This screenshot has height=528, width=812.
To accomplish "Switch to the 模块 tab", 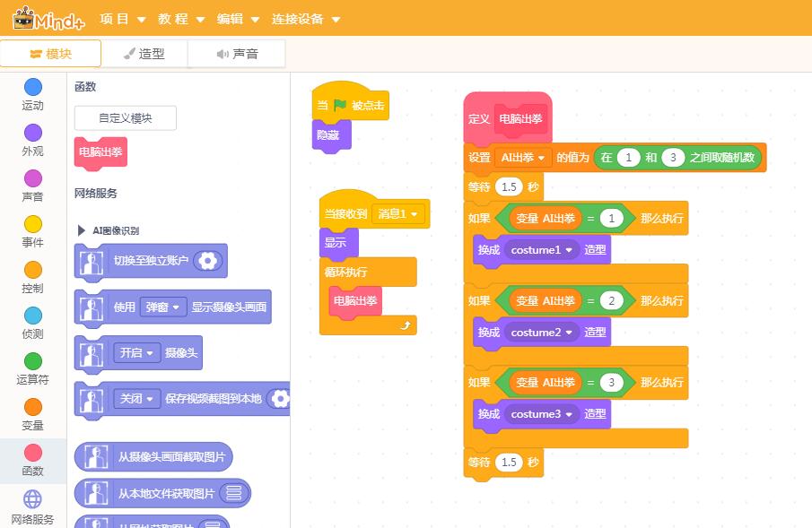I will point(51,54).
